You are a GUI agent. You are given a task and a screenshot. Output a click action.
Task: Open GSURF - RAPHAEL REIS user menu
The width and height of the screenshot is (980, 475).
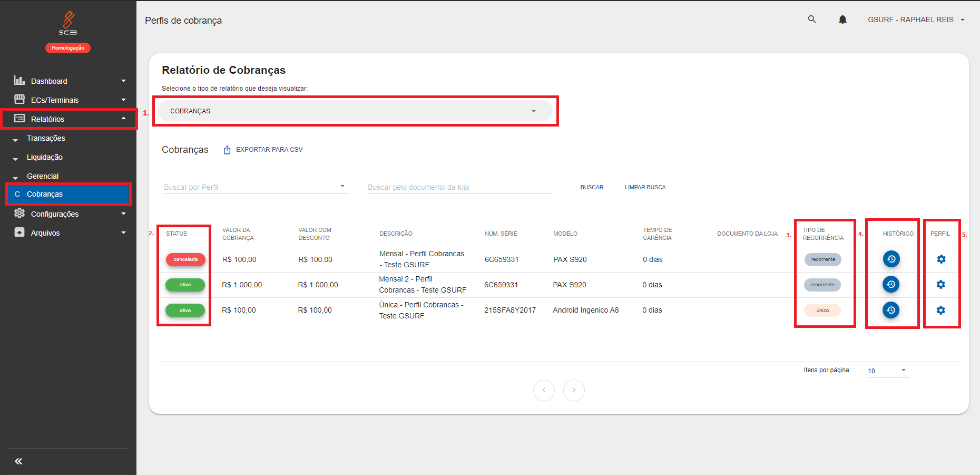916,20
